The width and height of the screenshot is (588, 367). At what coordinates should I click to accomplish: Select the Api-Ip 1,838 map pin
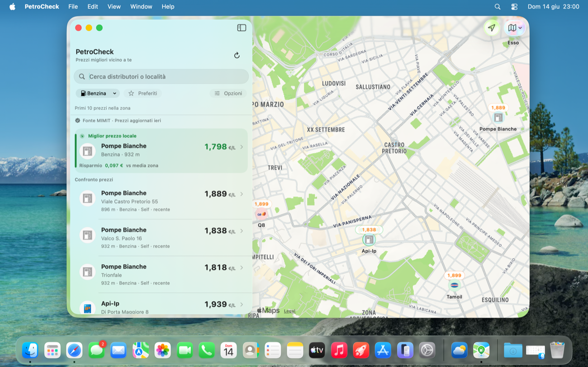point(369,239)
